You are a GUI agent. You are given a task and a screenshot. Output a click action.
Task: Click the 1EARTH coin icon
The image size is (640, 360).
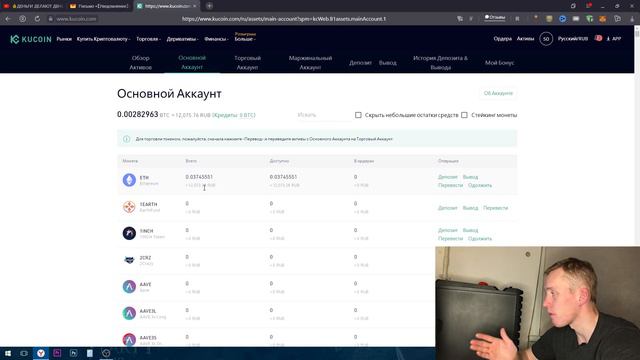click(x=129, y=207)
